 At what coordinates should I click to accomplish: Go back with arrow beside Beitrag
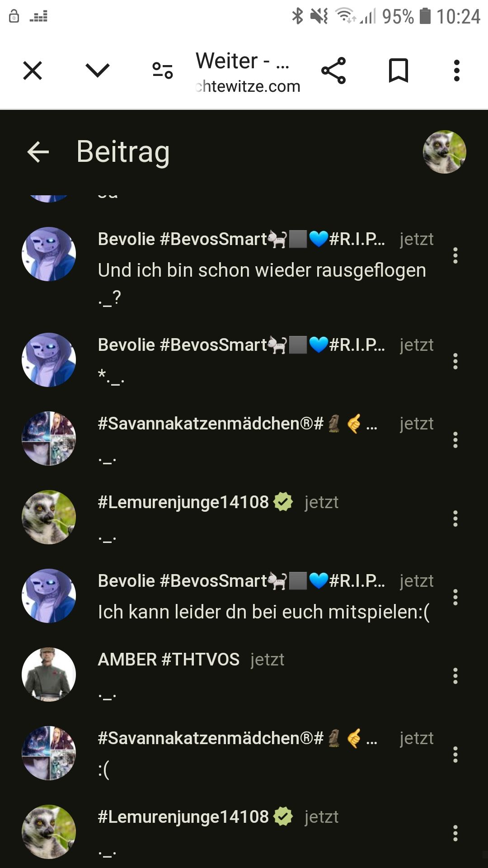pos(38,152)
